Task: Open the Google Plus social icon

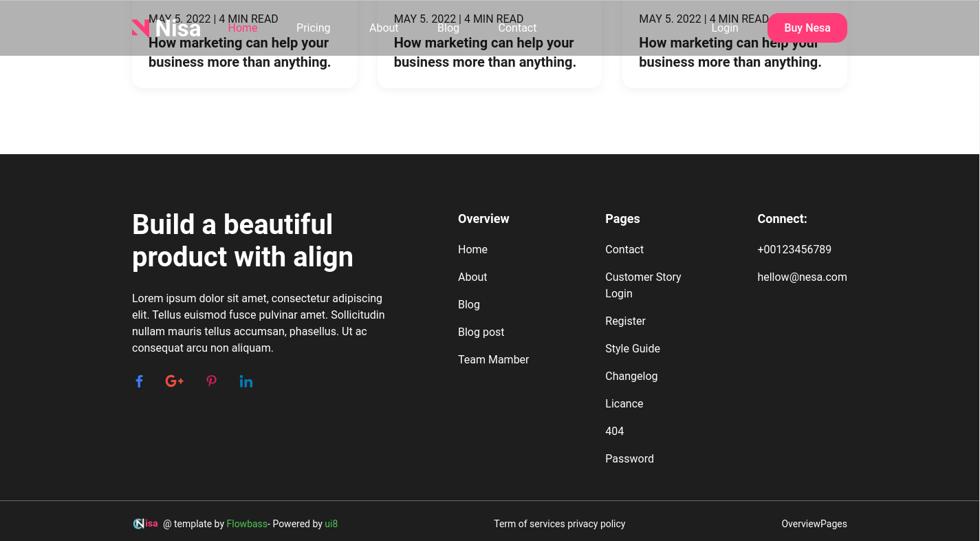Action: click(175, 381)
